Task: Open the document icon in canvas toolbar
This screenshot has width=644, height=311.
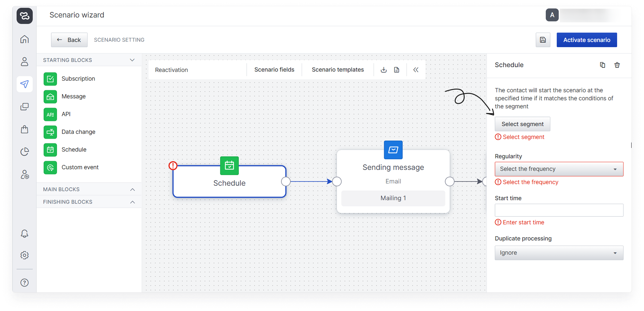Action: tap(397, 70)
